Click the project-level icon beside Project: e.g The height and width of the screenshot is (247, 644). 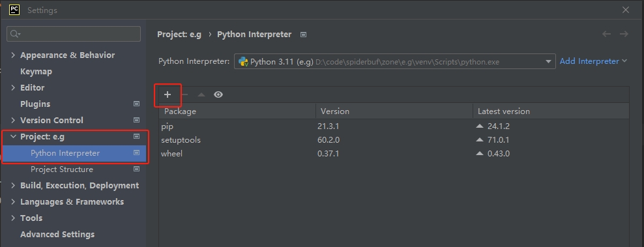click(136, 136)
